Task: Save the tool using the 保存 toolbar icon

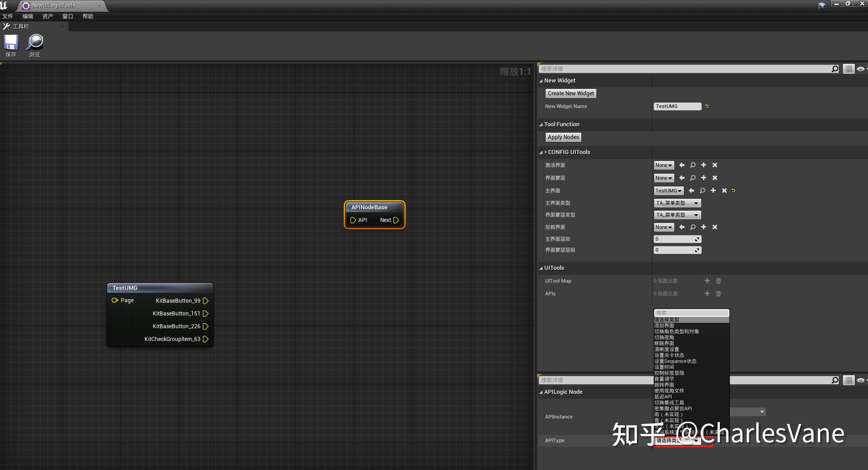Action: (x=10, y=45)
